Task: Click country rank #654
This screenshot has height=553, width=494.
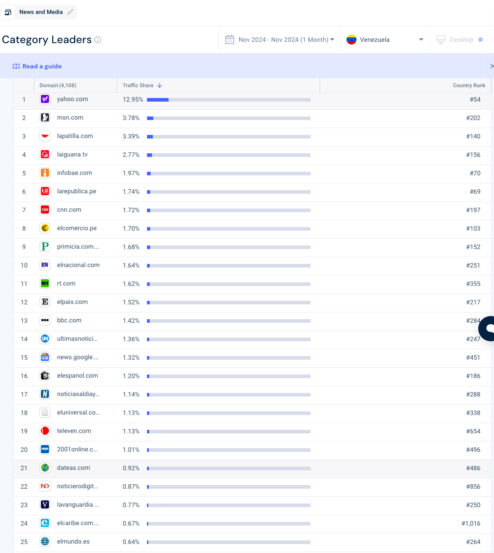Action: (473, 431)
